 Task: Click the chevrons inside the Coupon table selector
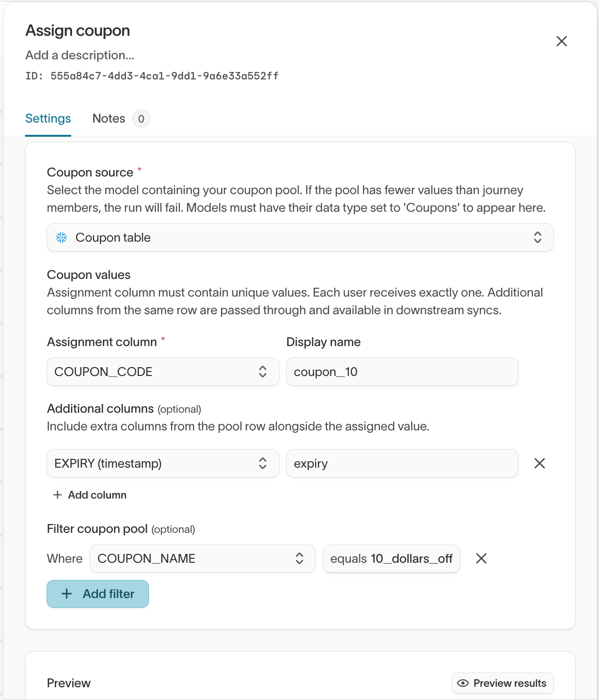[x=538, y=237]
